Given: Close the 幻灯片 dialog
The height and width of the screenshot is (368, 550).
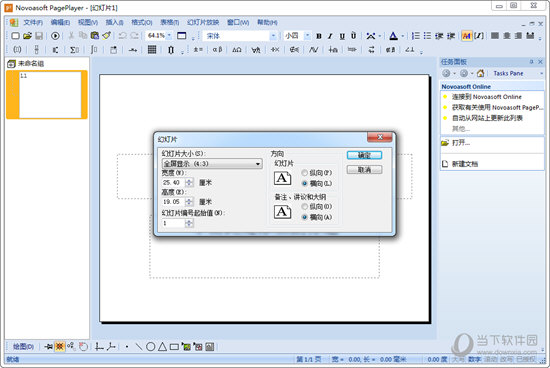Looking at the screenshot, I should click(380, 137).
